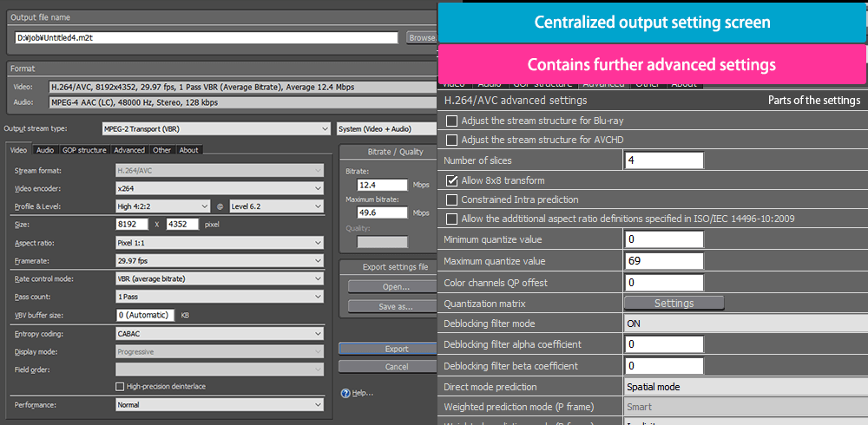Screen dimensions: 868x425
Task: Click the Maximum bitrate 49.6 field
Action: 382,212
